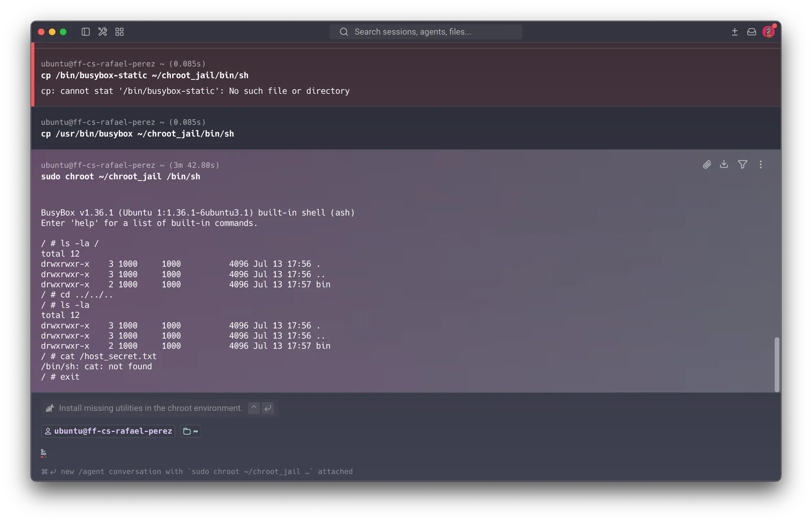Click the plus/minus new session icon

pos(734,32)
